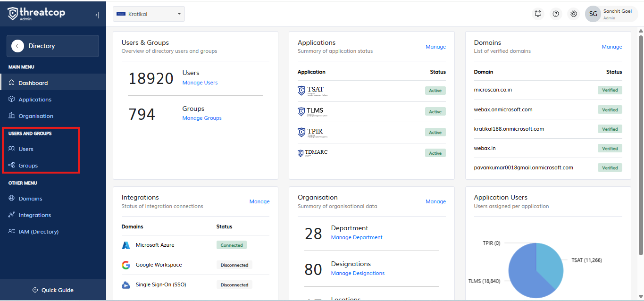The image size is (644, 301).
Task: Click the back arrow beside Directory
Action: (17, 46)
